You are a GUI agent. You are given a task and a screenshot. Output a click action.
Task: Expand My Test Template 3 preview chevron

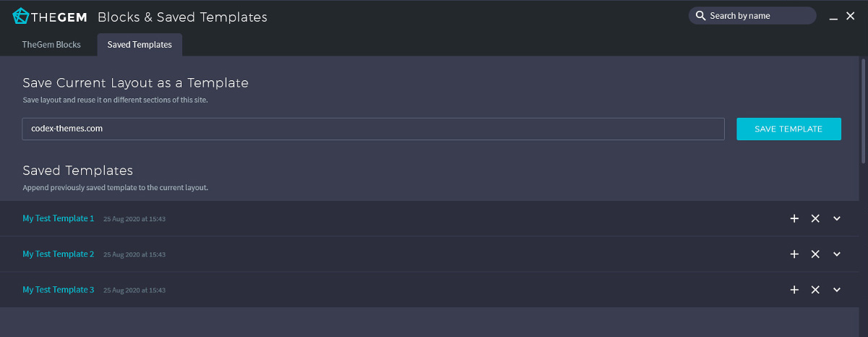837,289
